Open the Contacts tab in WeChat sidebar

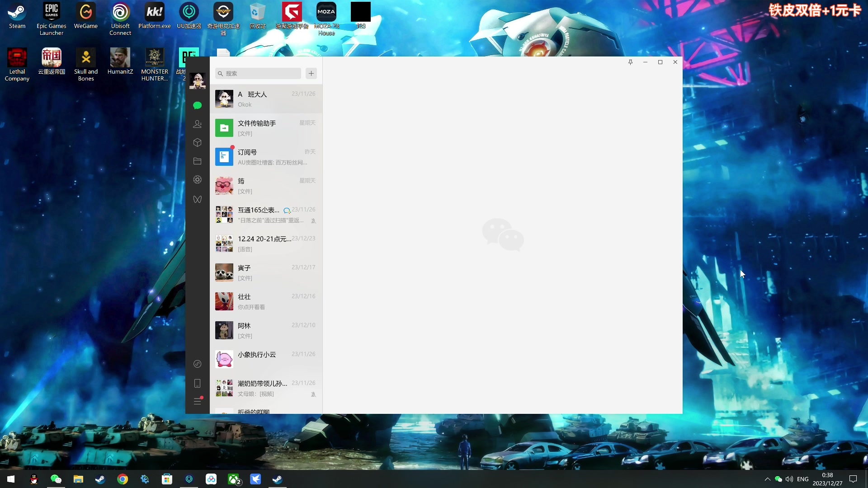pyautogui.click(x=197, y=124)
